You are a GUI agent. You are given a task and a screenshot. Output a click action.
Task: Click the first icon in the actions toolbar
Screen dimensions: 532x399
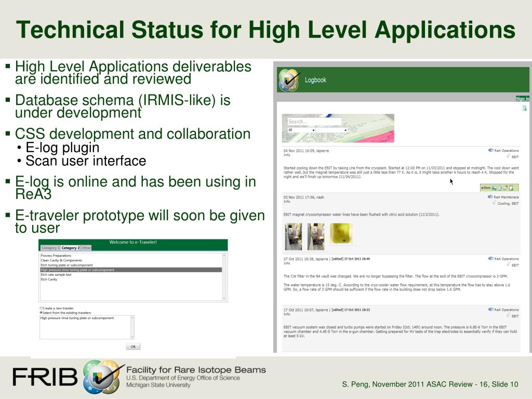click(x=494, y=188)
